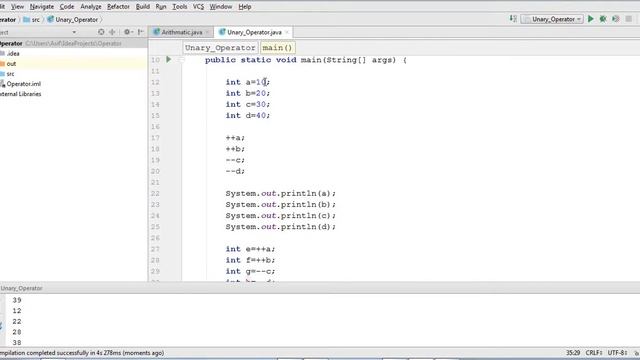The width and height of the screenshot is (640, 360).
Task: Hide the Project tool window
Action: [x=140, y=32]
